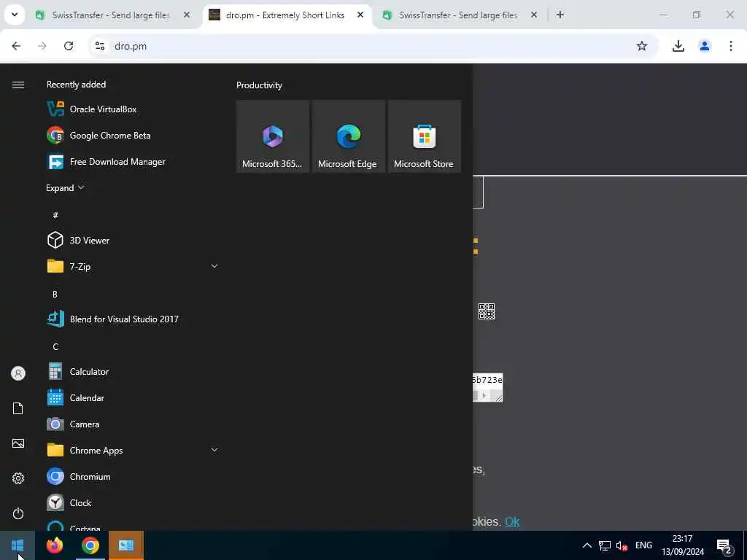This screenshot has height=560, width=747.
Task: Go back in Chrome
Action: coord(16,46)
